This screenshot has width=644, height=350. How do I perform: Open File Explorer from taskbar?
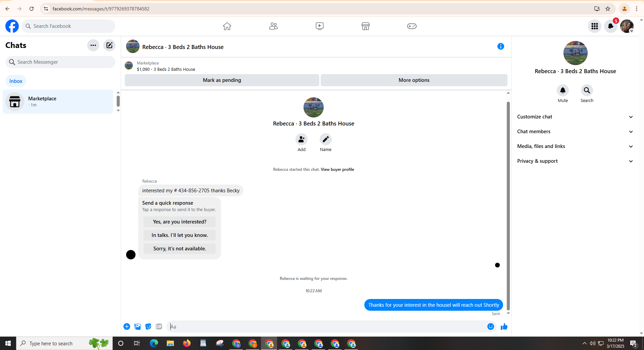pos(170,343)
